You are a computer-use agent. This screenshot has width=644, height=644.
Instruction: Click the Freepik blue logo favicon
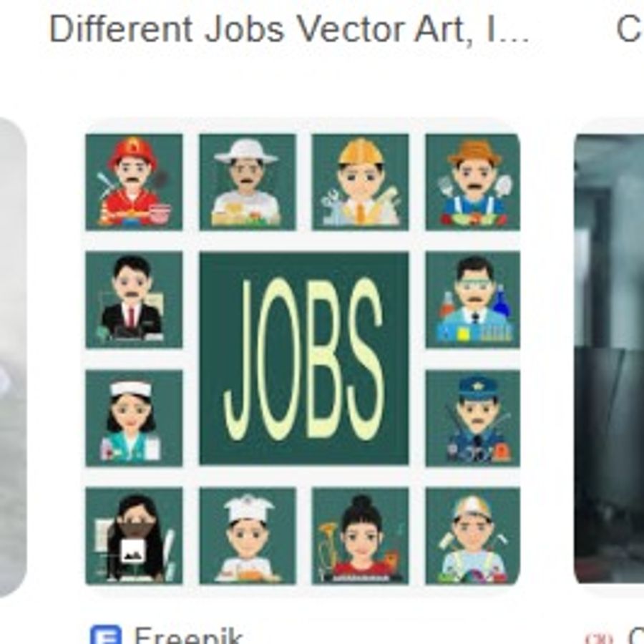106,635
